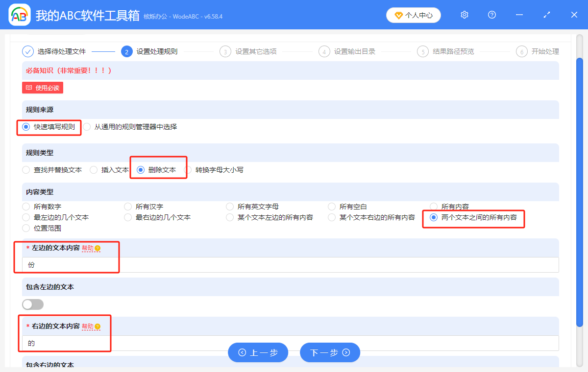
Task: Open help via the question mark icon
Action: (x=491, y=15)
